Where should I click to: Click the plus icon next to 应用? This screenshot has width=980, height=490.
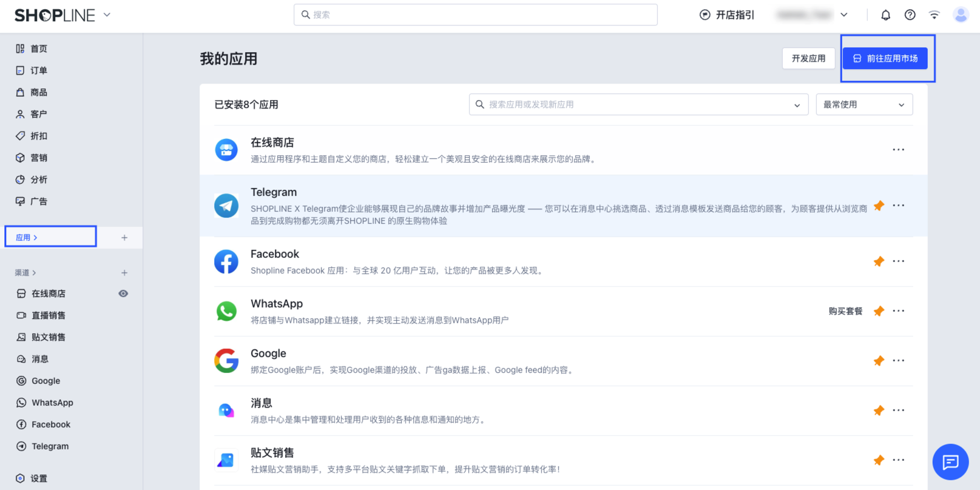tap(124, 238)
